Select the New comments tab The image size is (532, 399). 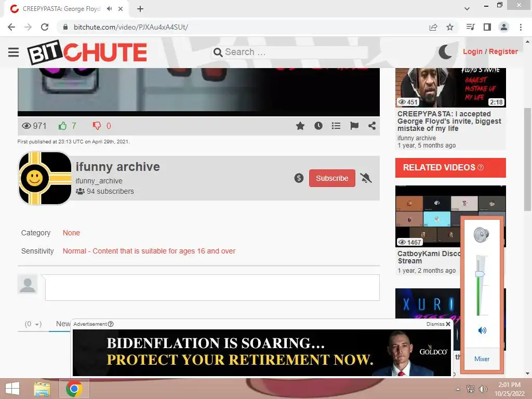click(63, 324)
